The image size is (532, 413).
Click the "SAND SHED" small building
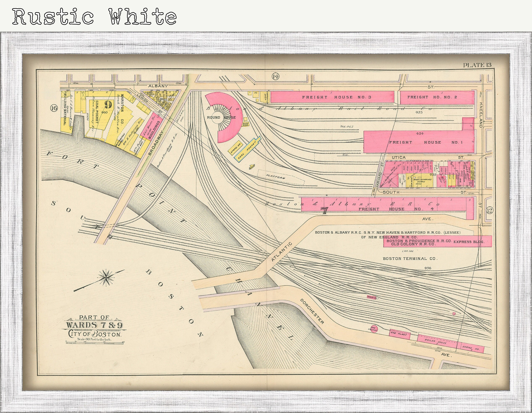point(245,124)
